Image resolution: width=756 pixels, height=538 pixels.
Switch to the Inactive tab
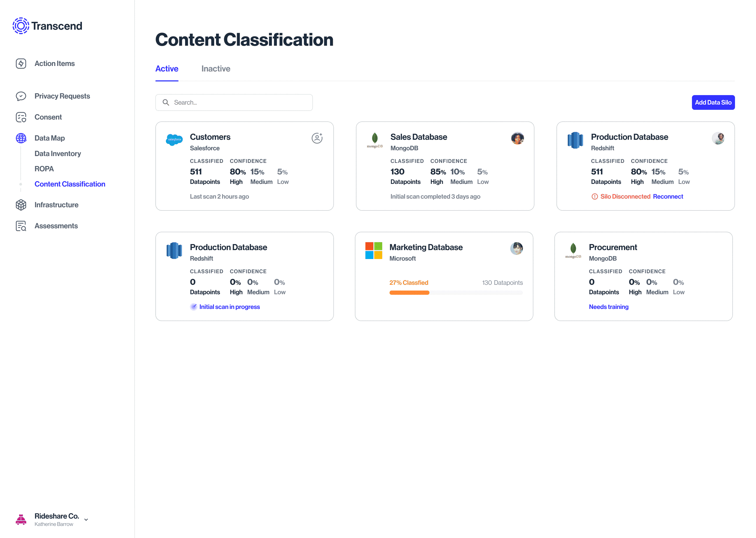216,69
